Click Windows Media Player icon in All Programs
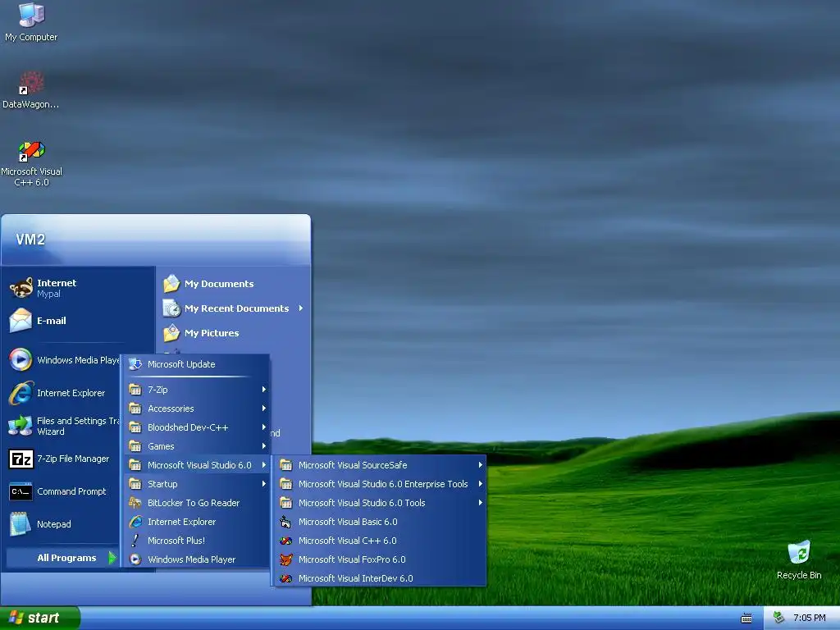 point(135,559)
